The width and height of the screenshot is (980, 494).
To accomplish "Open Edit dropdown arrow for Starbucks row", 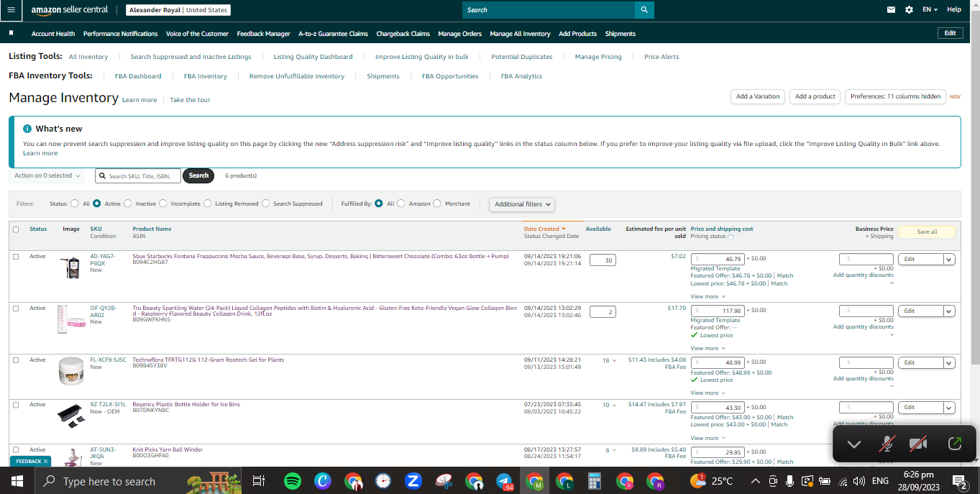I will [x=949, y=259].
